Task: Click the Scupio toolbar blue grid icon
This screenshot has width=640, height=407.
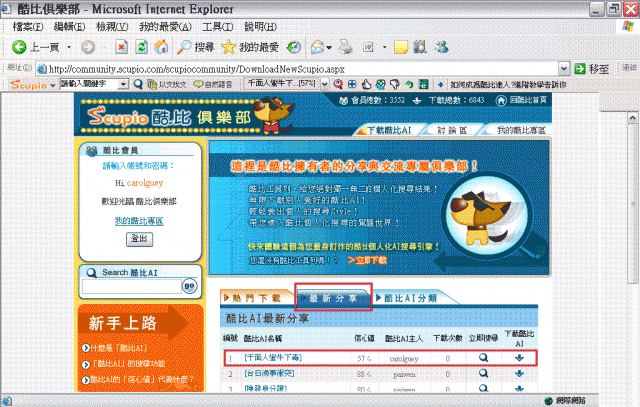Action: pos(352,84)
